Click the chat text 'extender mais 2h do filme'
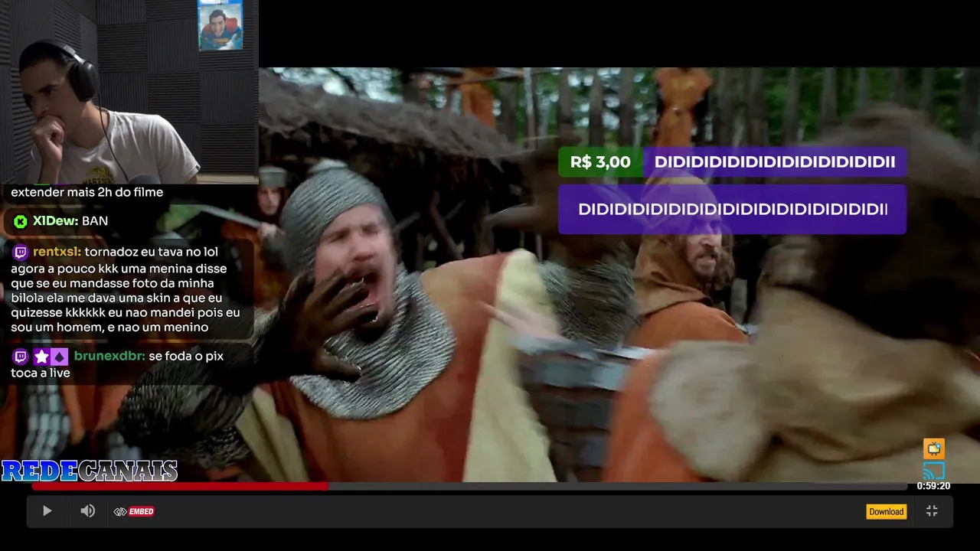This screenshot has height=551, width=980. [87, 192]
